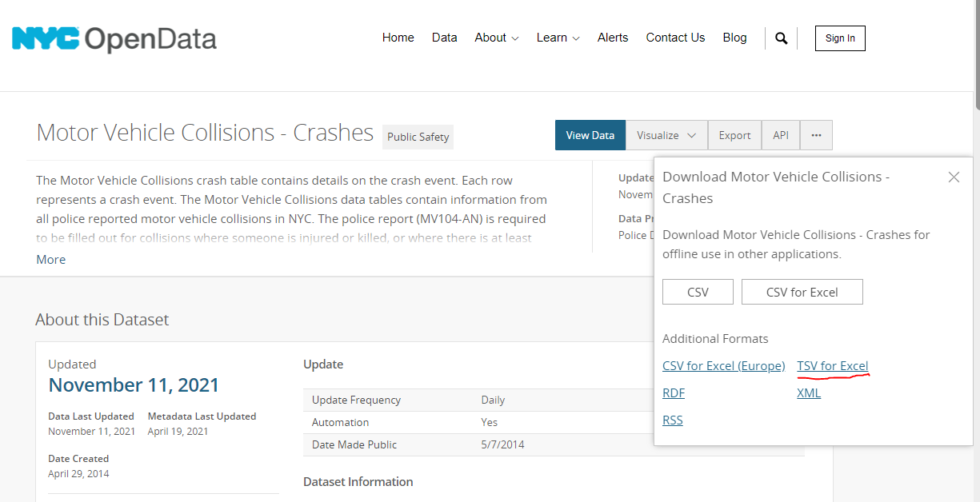Screen dimensions: 980x502
Task: Click the Dataset Information heading
Action: point(358,481)
